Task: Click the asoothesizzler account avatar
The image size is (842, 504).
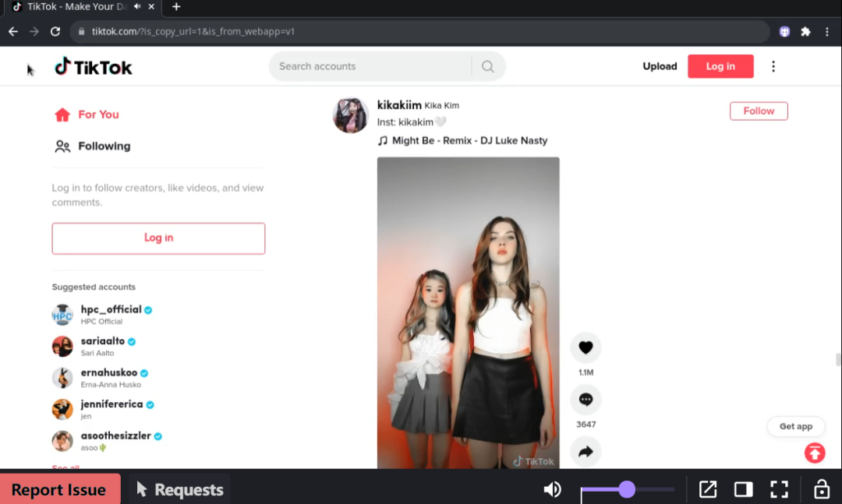Action: pyautogui.click(x=62, y=441)
